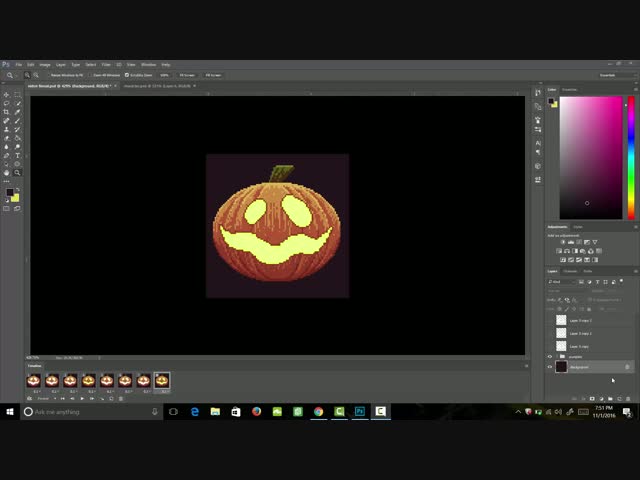
Task: Open the Adjustments panel options menu
Action: click(x=636, y=227)
